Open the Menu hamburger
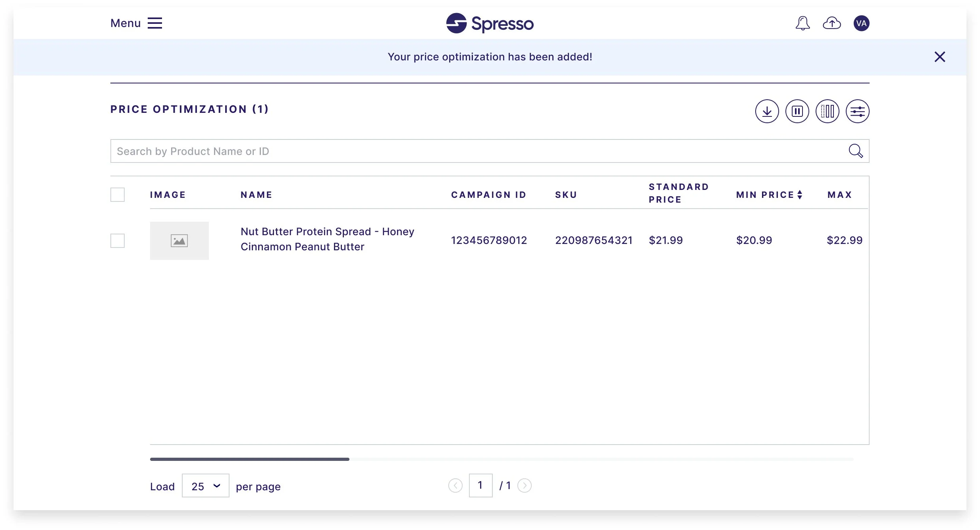The width and height of the screenshot is (980, 530). [x=154, y=23]
